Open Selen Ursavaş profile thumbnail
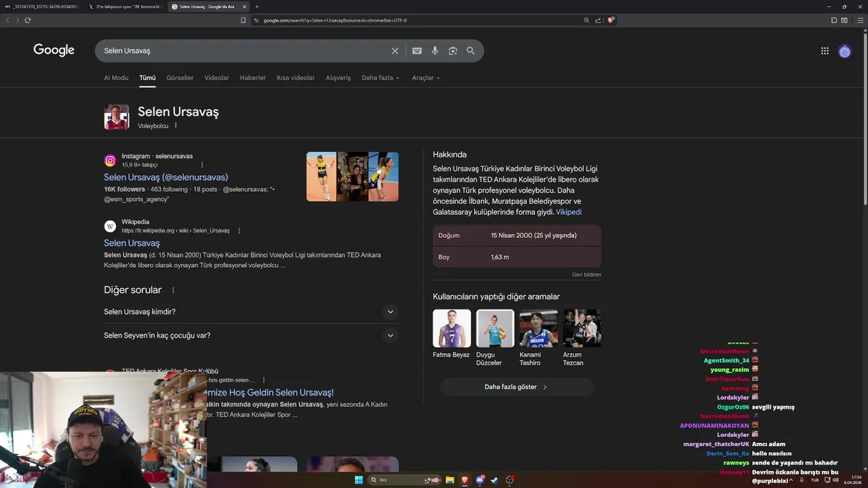 [x=117, y=117]
